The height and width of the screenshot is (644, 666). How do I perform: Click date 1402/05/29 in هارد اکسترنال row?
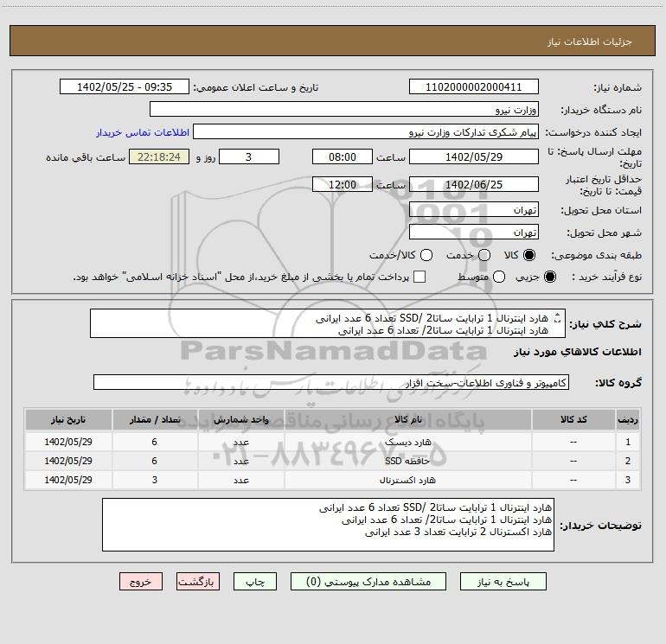click(x=68, y=480)
